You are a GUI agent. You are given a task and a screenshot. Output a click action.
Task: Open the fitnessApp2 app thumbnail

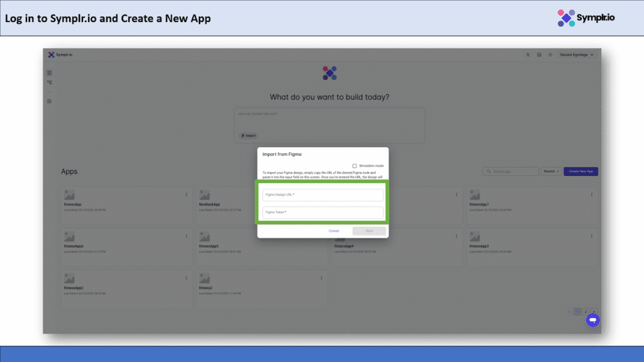[69, 278]
